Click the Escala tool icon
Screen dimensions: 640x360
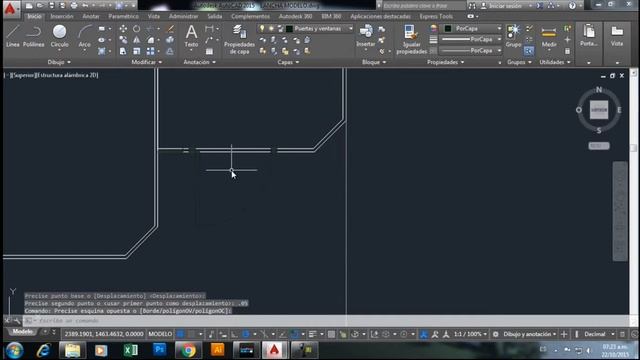[136, 51]
